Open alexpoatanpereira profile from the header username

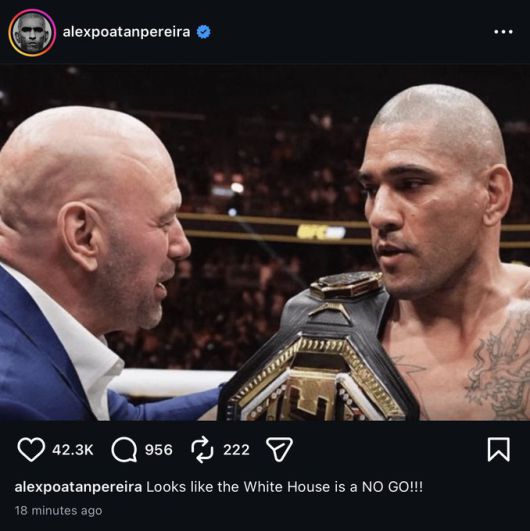(x=126, y=32)
